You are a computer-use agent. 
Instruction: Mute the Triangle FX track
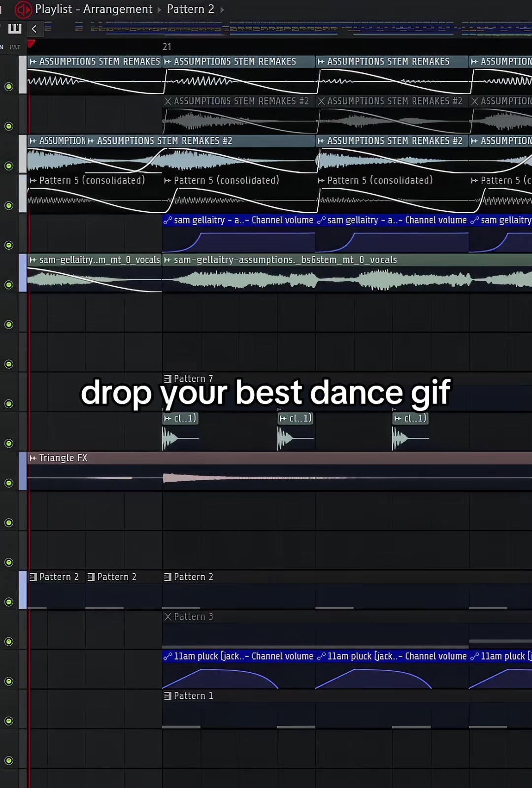point(8,483)
